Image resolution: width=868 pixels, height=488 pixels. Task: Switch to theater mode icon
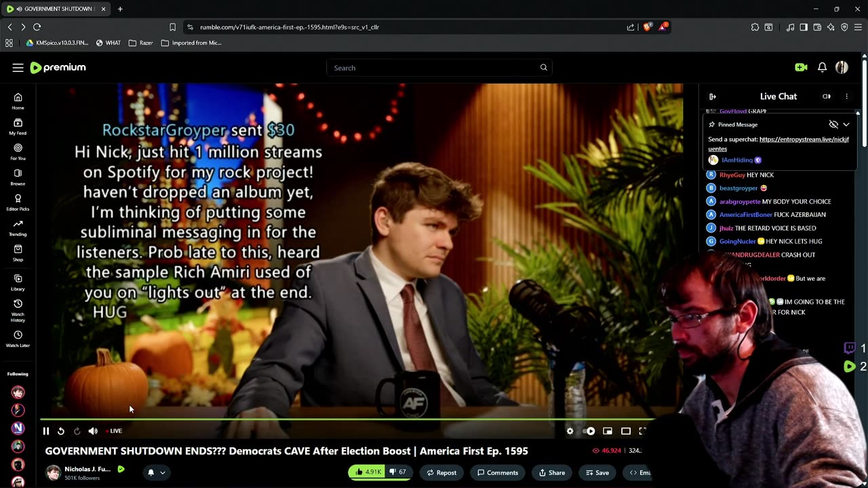click(x=626, y=431)
